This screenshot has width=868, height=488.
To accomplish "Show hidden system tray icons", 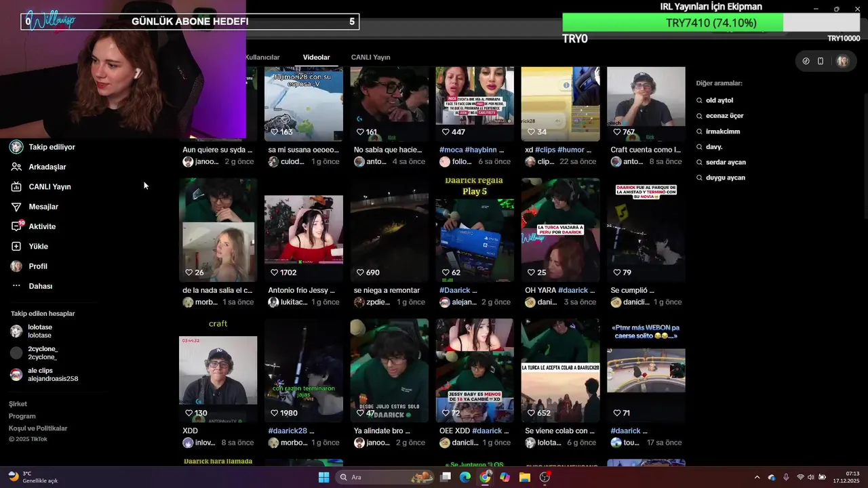I will 757,477.
